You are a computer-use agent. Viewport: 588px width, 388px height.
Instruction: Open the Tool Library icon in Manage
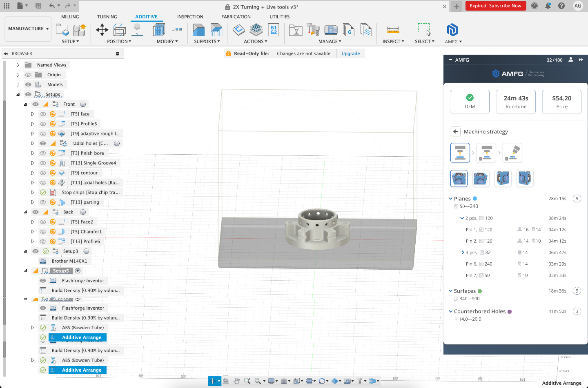coord(313,30)
